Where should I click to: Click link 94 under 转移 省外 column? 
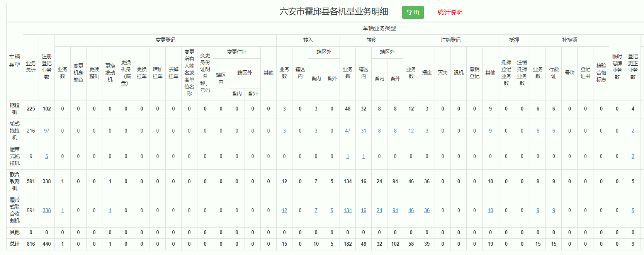tap(395, 211)
